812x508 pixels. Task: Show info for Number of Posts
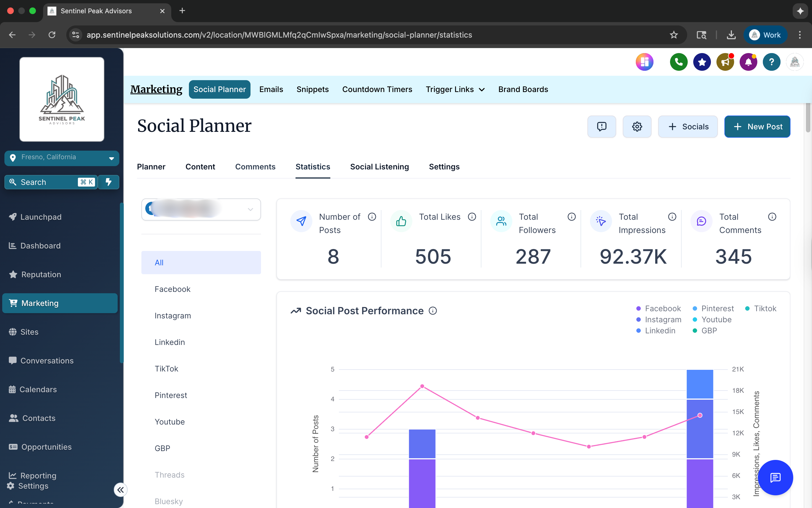pos(371,217)
